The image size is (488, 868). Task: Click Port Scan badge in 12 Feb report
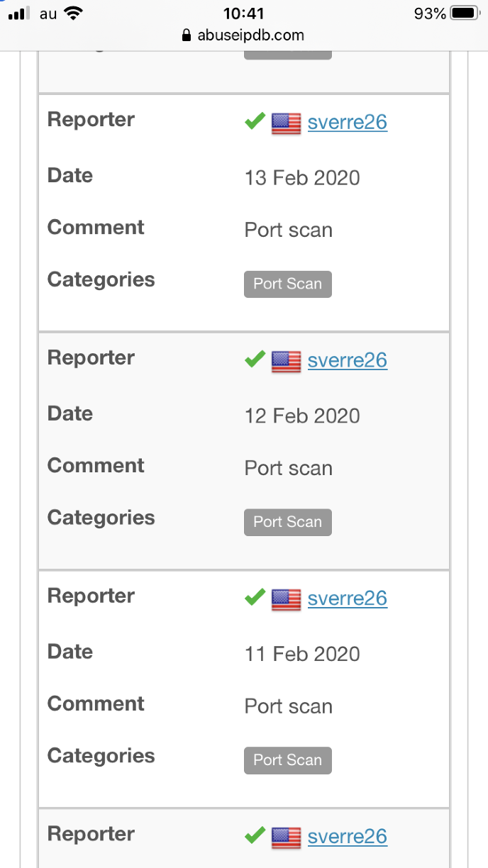pyautogui.click(x=288, y=522)
